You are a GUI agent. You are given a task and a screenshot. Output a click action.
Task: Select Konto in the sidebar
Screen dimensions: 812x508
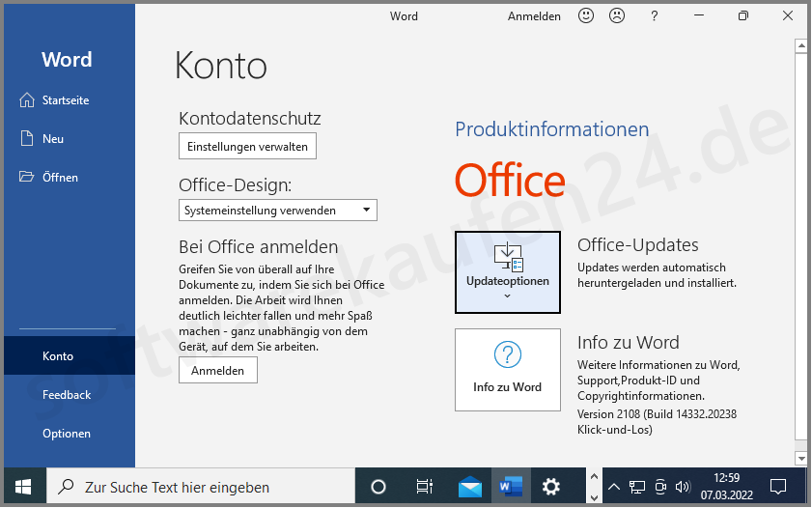tap(69, 355)
